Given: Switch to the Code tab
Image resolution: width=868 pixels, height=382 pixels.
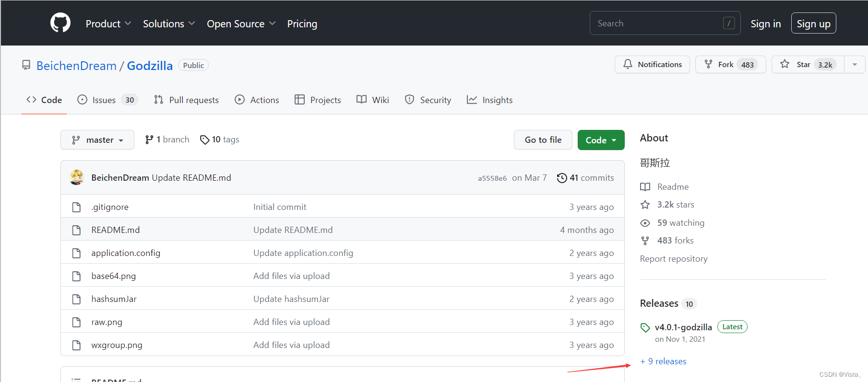Looking at the screenshot, I should (x=44, y=100).
